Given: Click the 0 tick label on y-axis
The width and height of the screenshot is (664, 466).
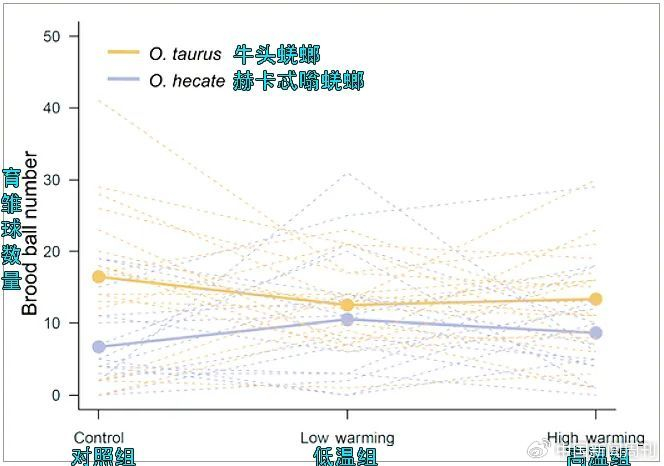Looking at the screenshot, I should click(x=59, y=395).
